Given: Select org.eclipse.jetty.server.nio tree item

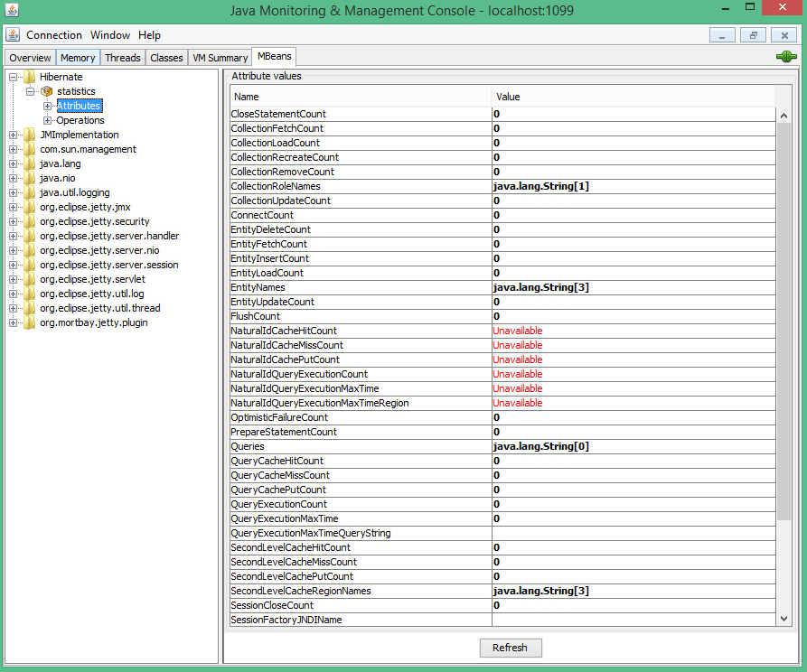Looking at the screenshot, I should coord(99,250).
